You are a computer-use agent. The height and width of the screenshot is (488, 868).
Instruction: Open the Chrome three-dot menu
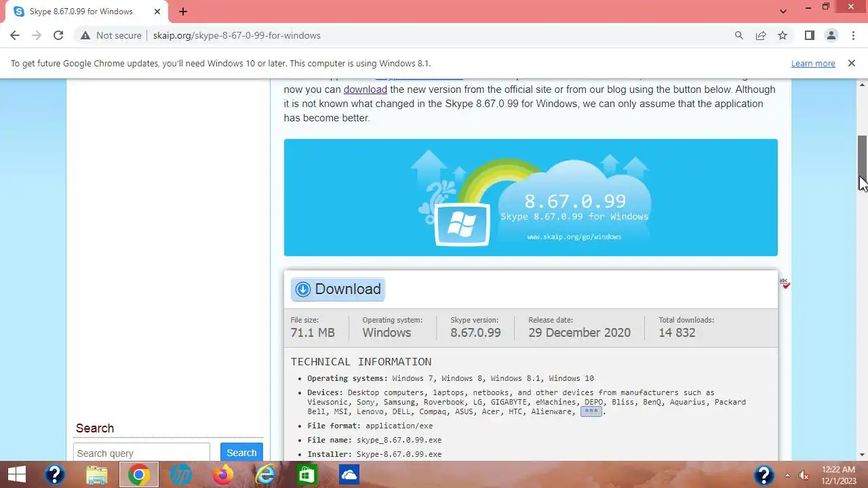pos(852,35)
